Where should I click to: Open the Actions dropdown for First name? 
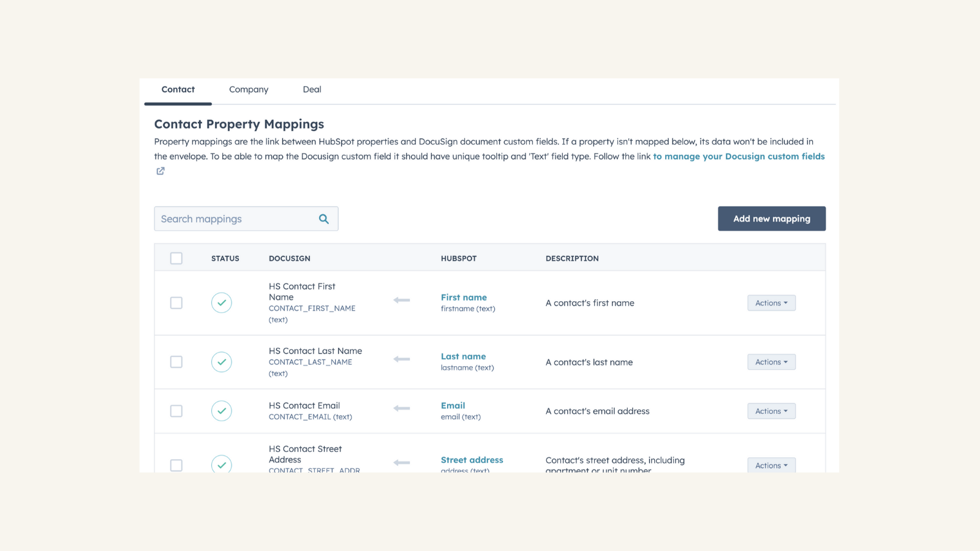click(x=771, y=302)
